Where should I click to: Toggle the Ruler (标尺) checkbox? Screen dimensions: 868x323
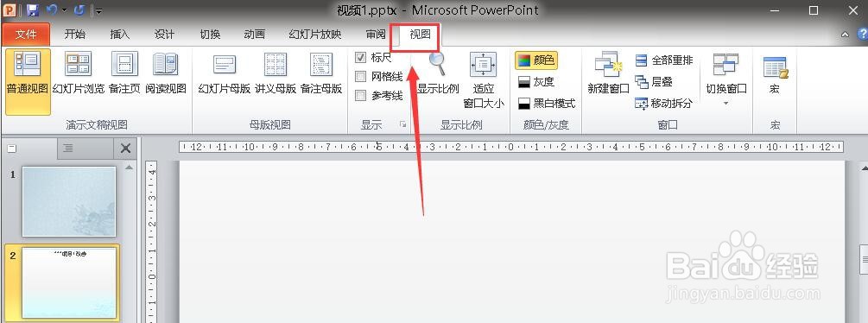(x=360, y=58)
